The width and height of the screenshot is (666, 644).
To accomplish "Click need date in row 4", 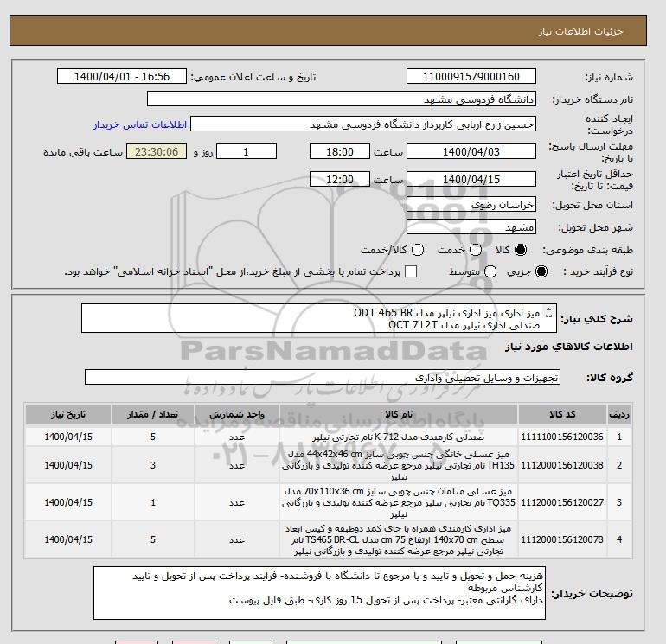I will 68,539.
